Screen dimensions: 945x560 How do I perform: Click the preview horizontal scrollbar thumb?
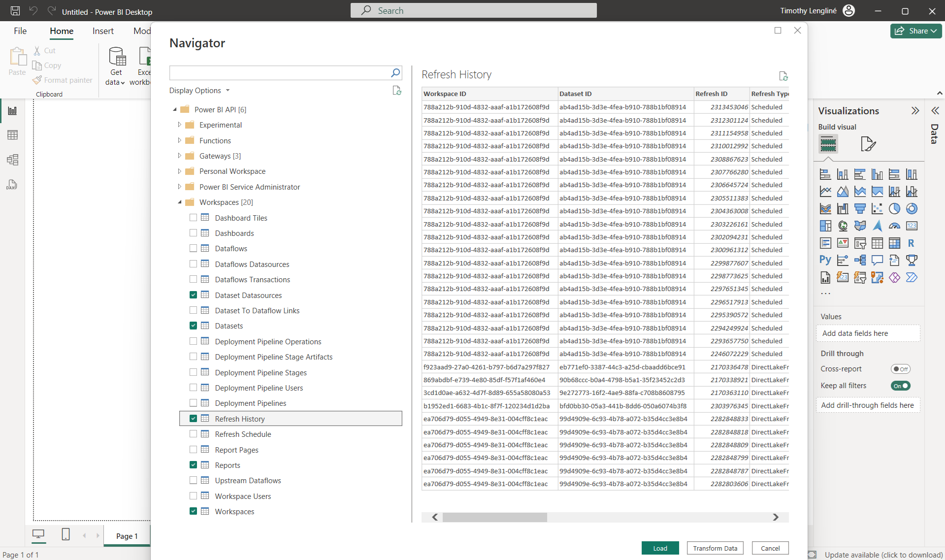click(x=494, y=517)
